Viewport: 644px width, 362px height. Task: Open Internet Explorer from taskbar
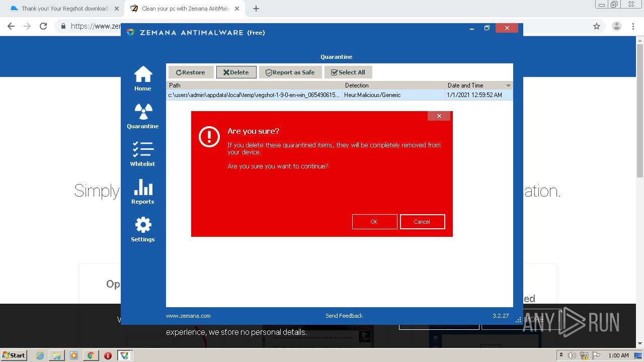pyautogui.click(x=40, y=355)
